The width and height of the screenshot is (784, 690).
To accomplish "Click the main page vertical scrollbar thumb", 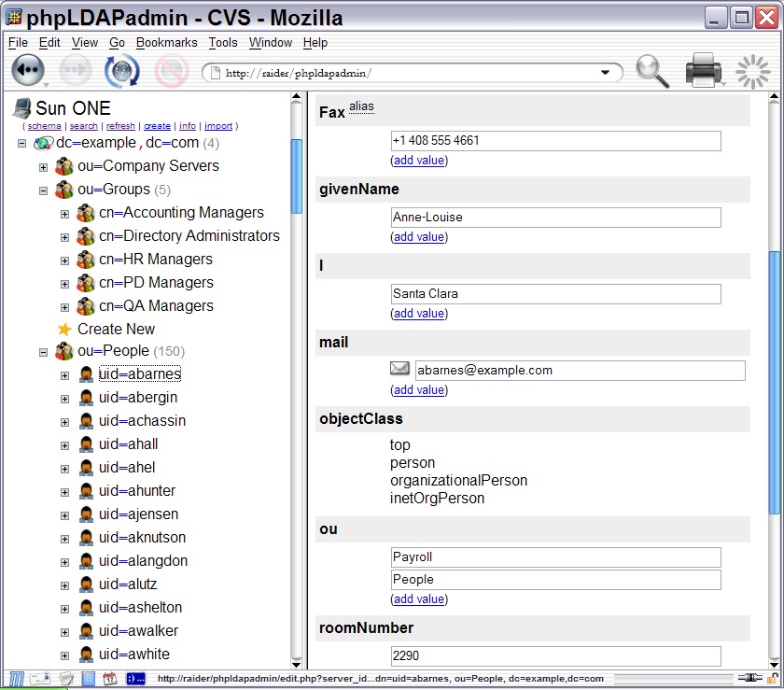I will click(774, 381).
